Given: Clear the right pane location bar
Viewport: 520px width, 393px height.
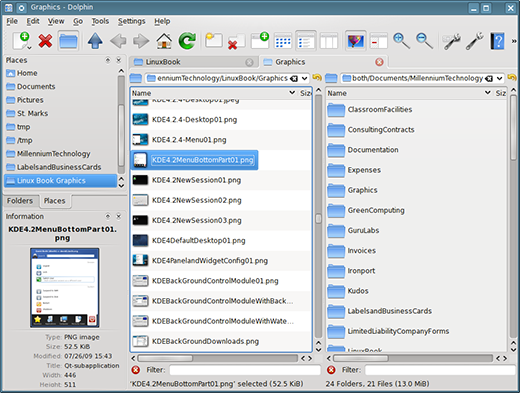Looking at the screenshot, I should point(489,79).
